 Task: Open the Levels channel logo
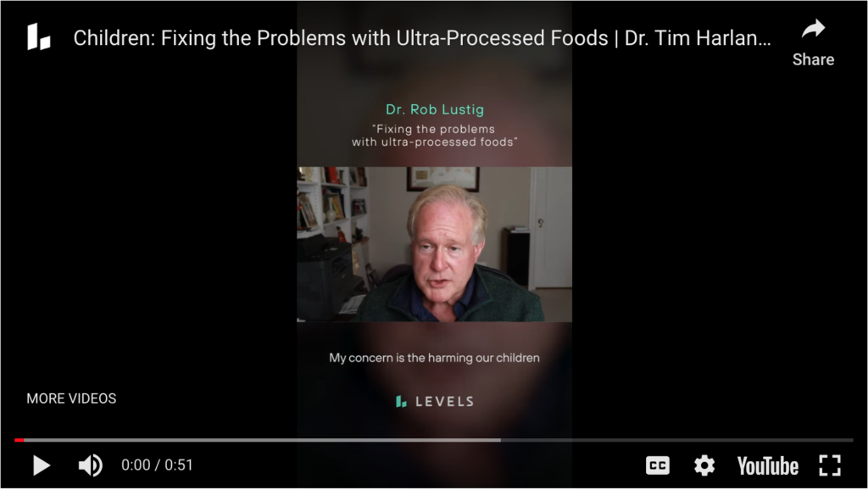point(39,36)
